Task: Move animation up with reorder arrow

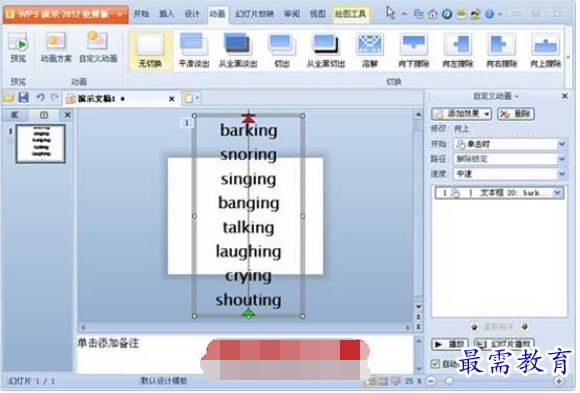Action: coord(474,328)
